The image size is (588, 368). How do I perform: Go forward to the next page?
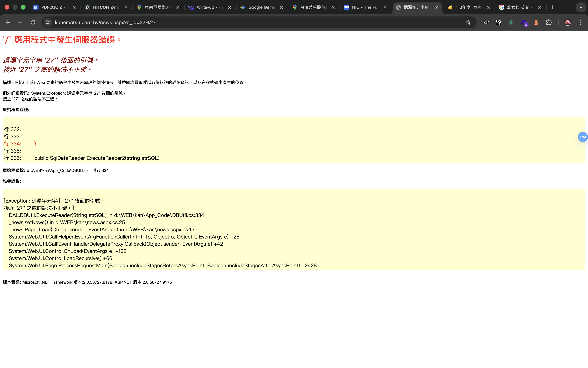point(20,22)
